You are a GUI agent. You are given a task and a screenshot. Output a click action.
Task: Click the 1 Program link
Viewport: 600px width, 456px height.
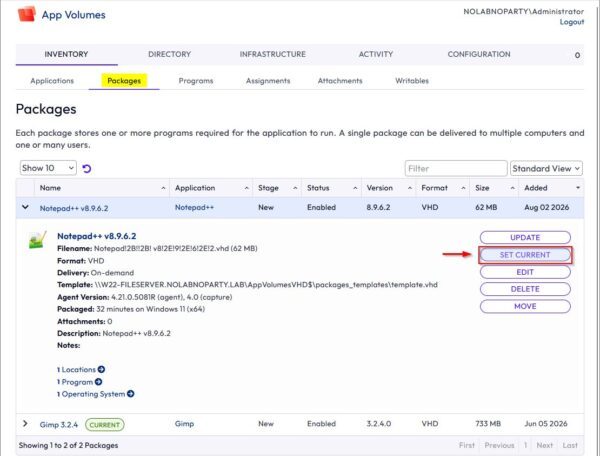[x=75, y=382]
